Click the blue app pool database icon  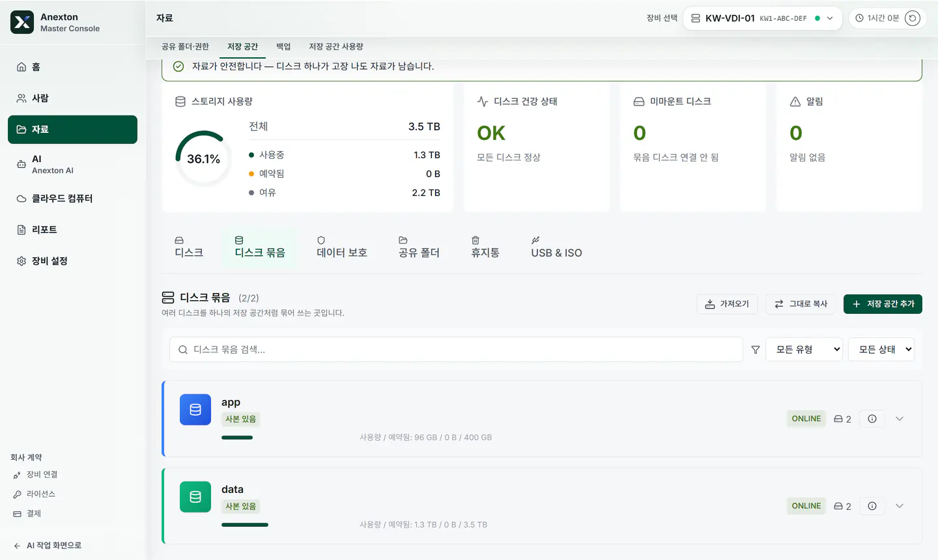point(195,410)
